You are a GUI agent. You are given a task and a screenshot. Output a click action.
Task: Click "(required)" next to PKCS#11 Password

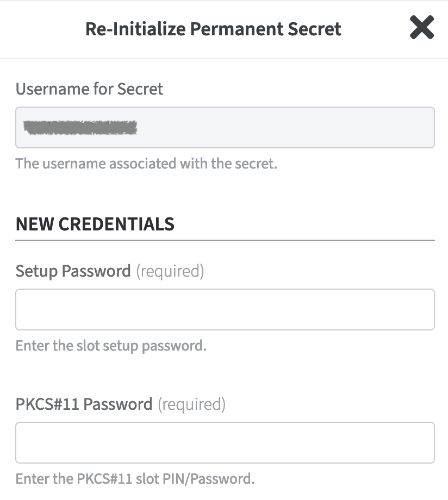coord(191,404)
